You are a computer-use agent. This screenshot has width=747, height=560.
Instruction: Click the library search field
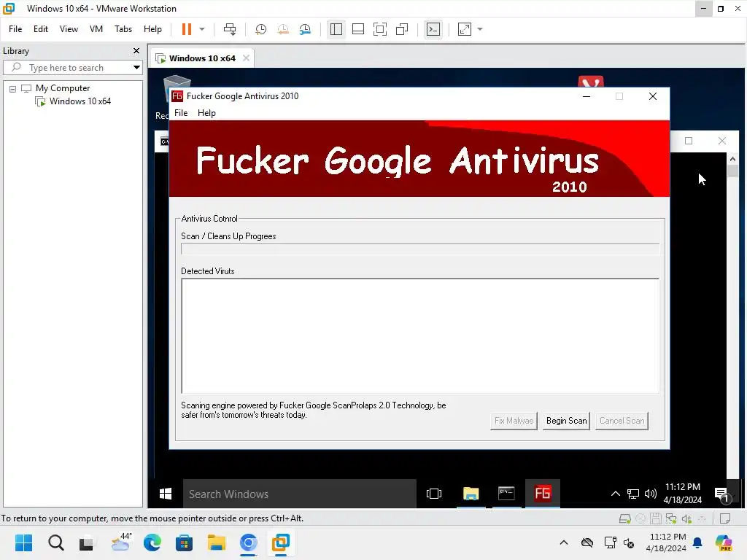click(71, 68)
